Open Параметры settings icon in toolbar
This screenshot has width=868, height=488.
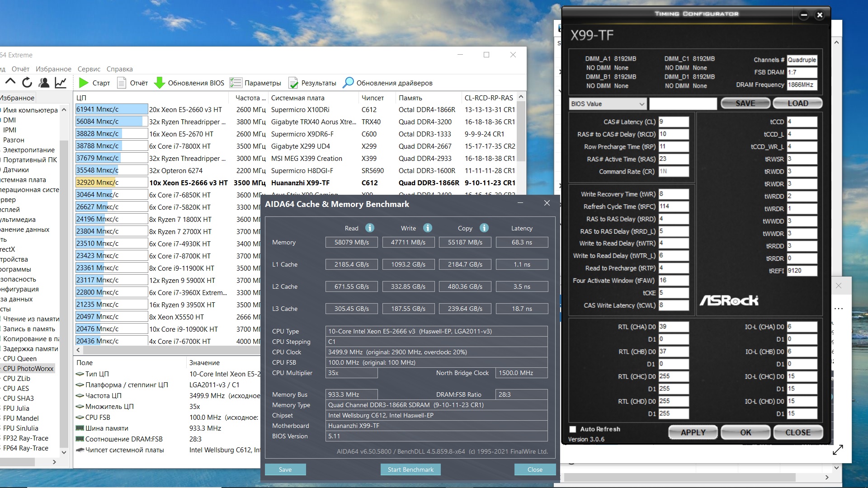pyautogui.click(x=236, y=83)
